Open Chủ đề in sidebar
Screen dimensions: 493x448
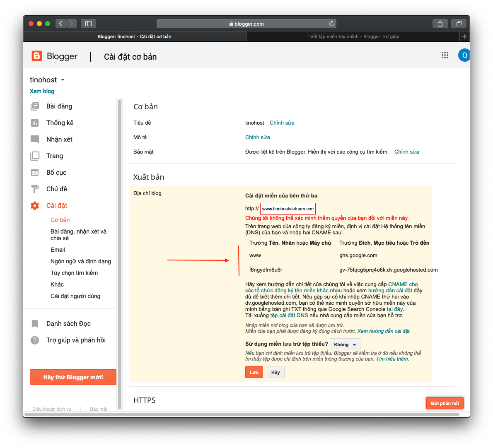pos(57,189)
